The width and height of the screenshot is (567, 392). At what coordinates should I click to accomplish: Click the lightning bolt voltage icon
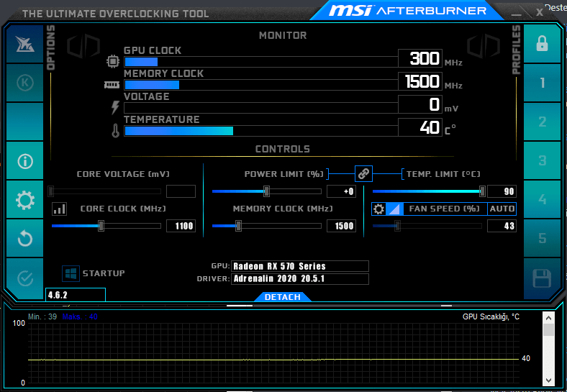tap(115, 107)
